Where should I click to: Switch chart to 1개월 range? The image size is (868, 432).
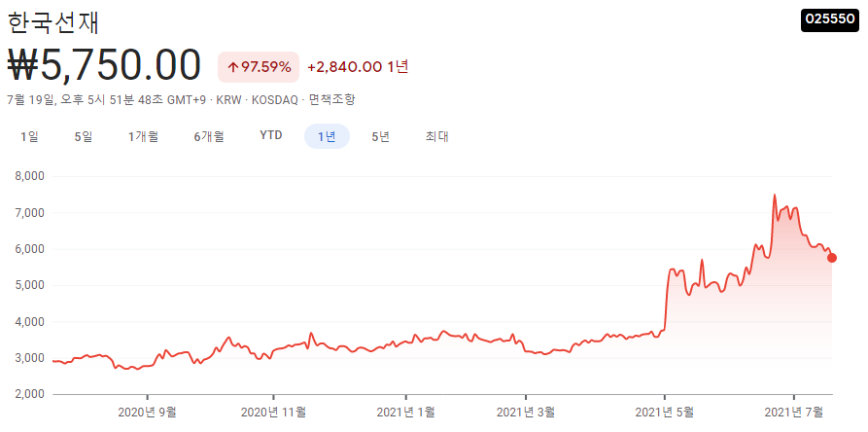[x=144, y=136]
